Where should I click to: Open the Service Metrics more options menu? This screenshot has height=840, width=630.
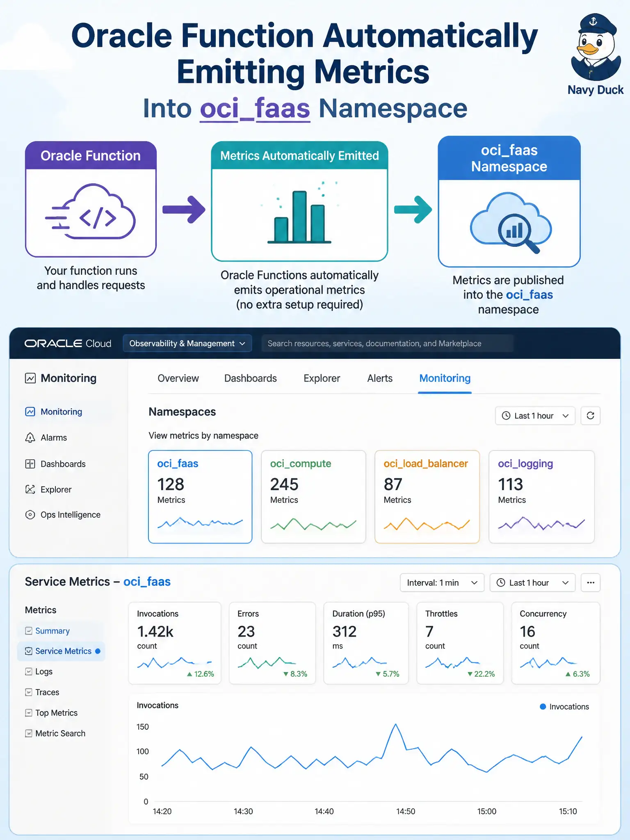(591, 583)
